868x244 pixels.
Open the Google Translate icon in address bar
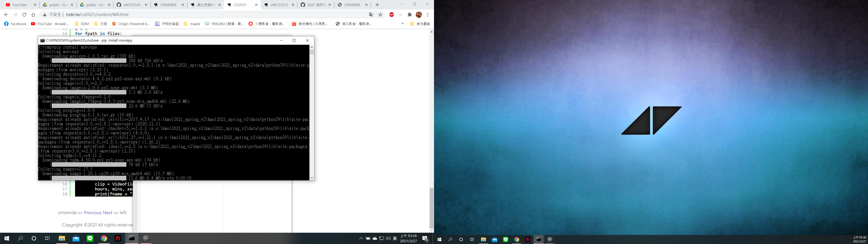coord(371,14)
